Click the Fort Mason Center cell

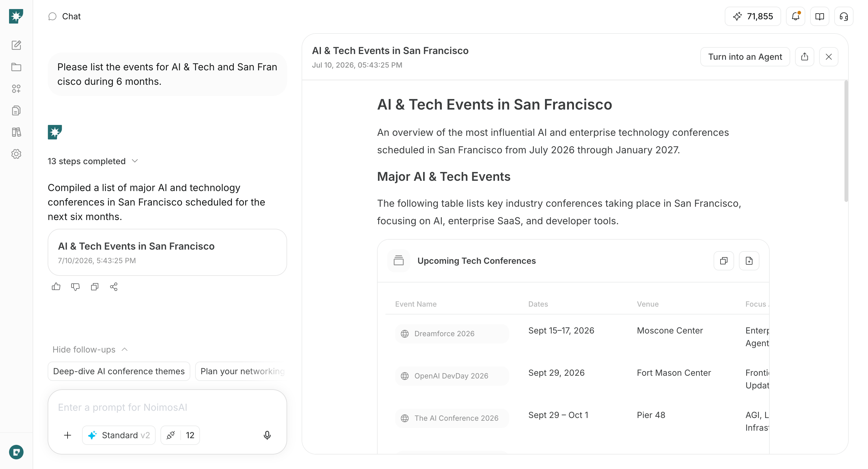673,372
